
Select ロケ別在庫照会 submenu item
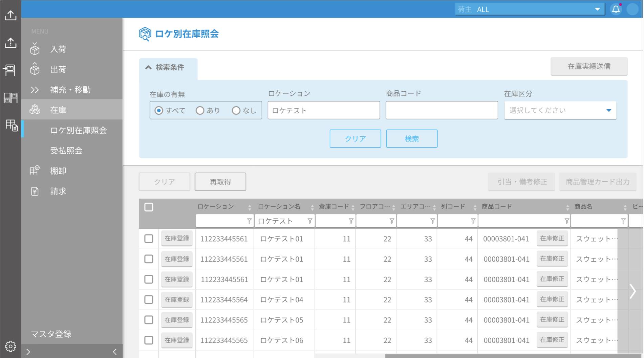tap(72, 130)
